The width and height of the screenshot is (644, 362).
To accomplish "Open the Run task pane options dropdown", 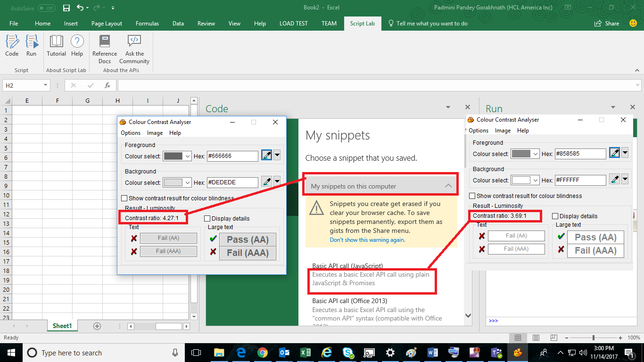I will pos(613,108).
